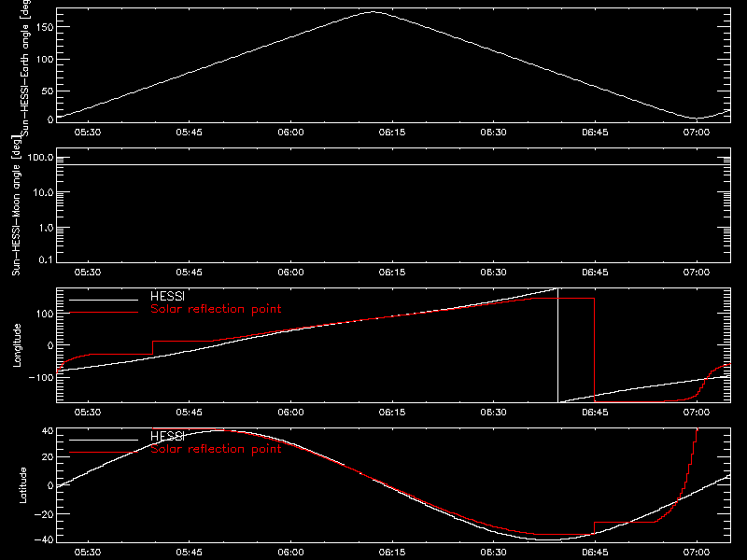
Task: Click 06:00 time label under Moon angle plot
Action: click(x=290, y=273)
